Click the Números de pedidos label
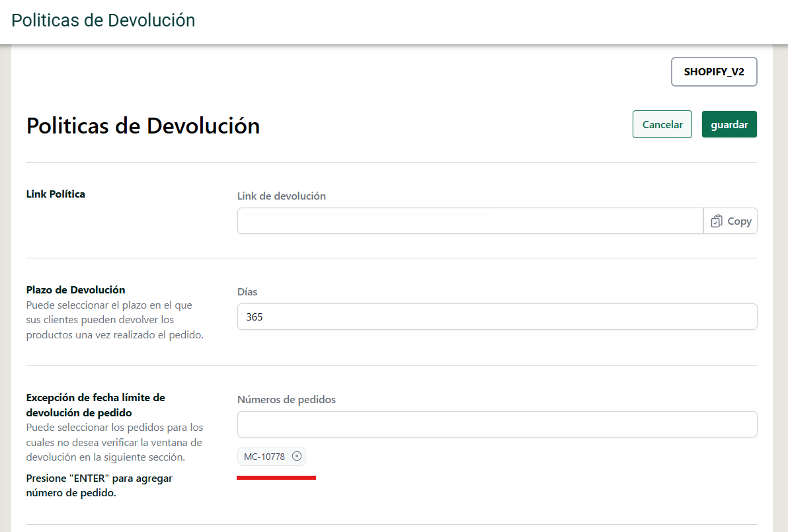The image size is (788, 532). [286, 399]
